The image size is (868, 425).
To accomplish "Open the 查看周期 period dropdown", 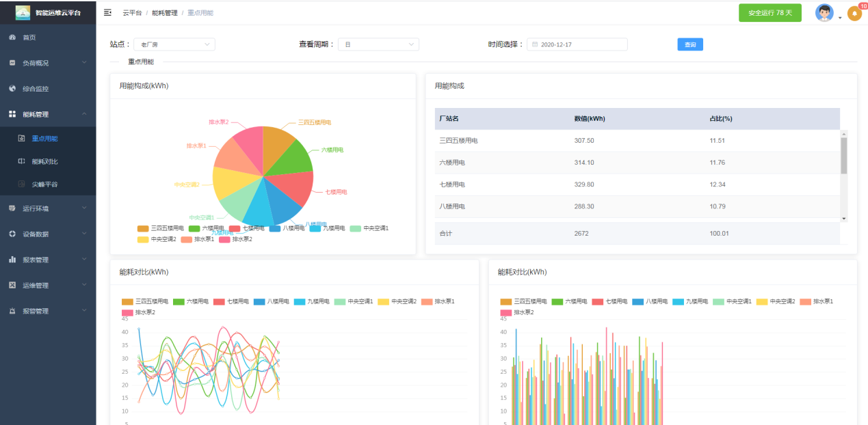I will [378, 44].
